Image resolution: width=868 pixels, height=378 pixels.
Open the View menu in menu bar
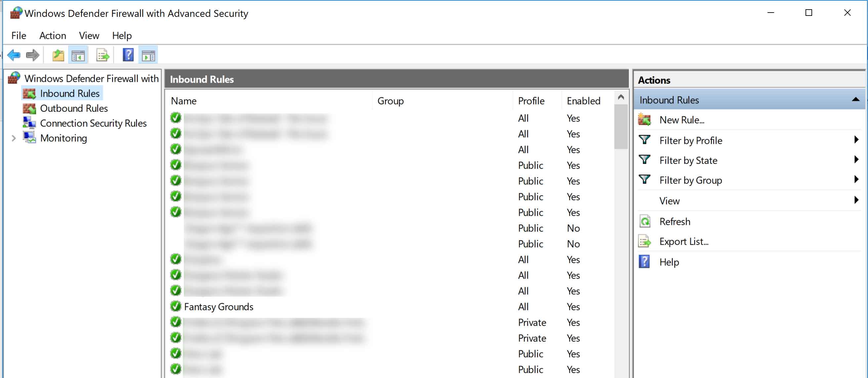pyautogui.click(x=89, y=35)
